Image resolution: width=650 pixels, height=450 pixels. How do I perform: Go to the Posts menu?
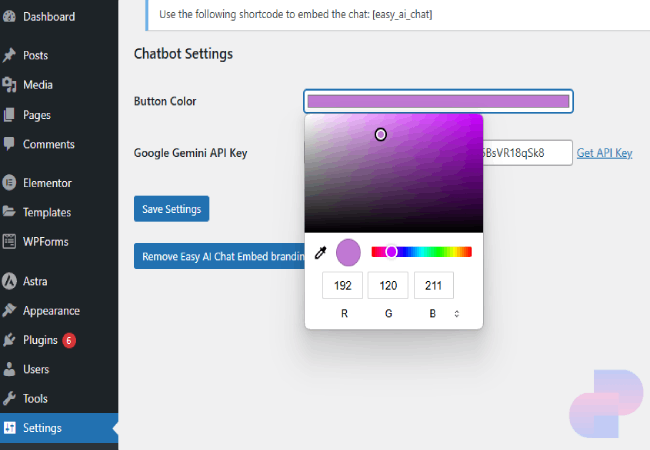(36, 55)
